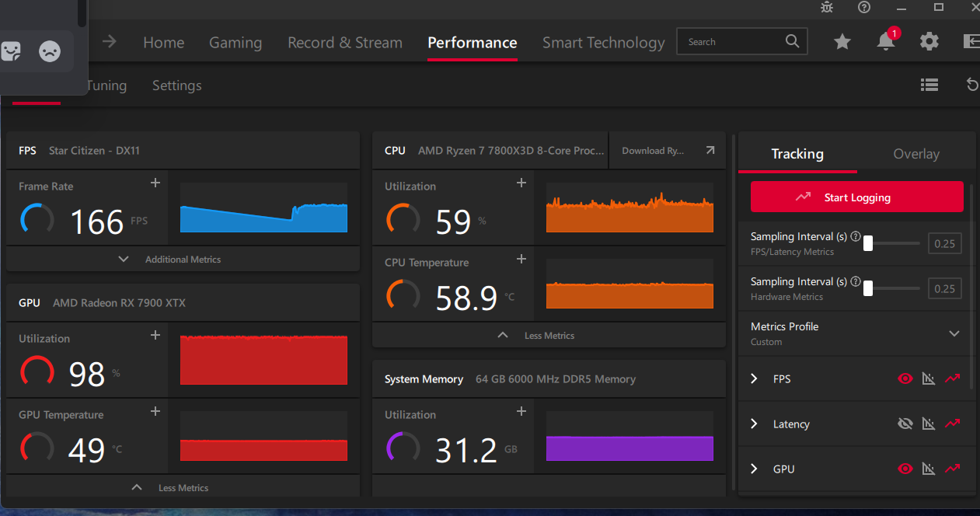Viewport: 980px width, 516px height.
Task: Open the Settings sub-tab
Action: point(177,85)
